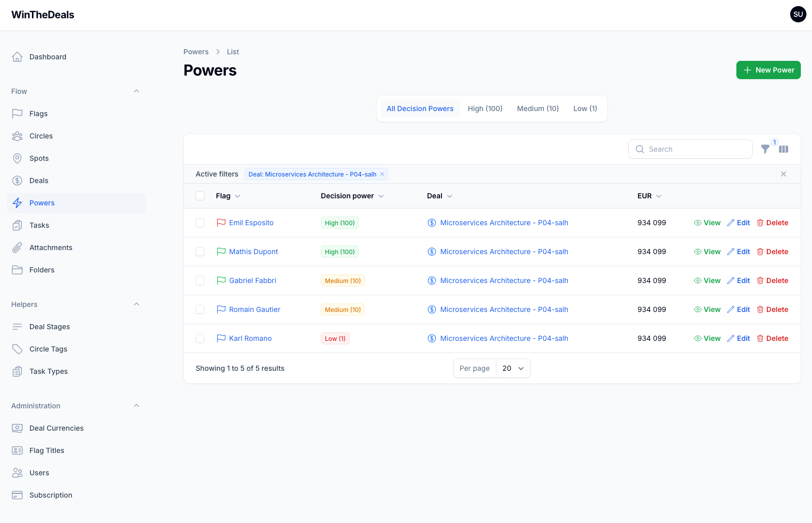Check the checkbox on Romain Gautier's row
Image resolution: width=812 pixels, height=523 pixels.
pos(199,309)
